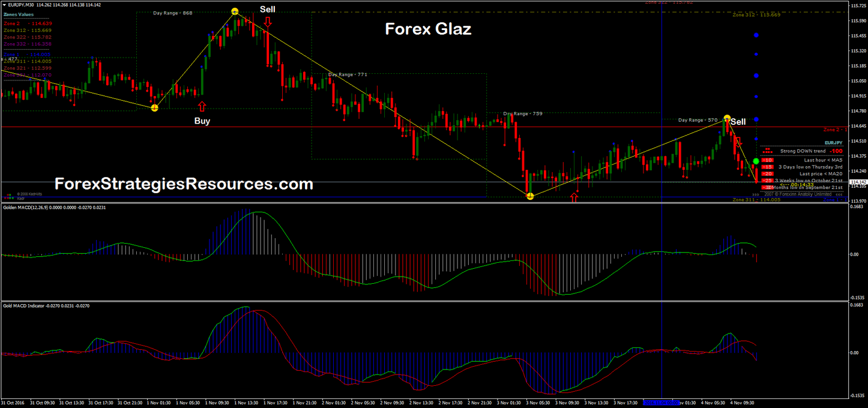
Task: Click the EURJPY symbol label in the panel
Action: (x=833, y=143)
